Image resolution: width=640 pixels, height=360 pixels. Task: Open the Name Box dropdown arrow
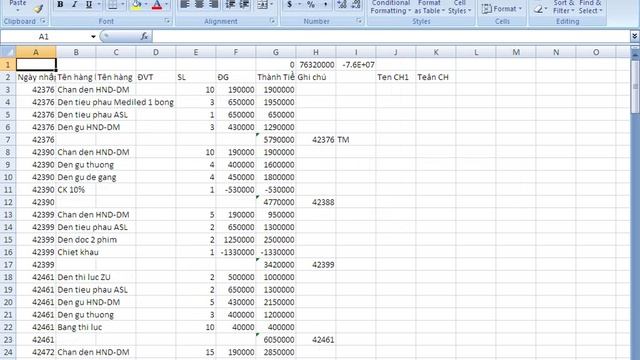93,37
